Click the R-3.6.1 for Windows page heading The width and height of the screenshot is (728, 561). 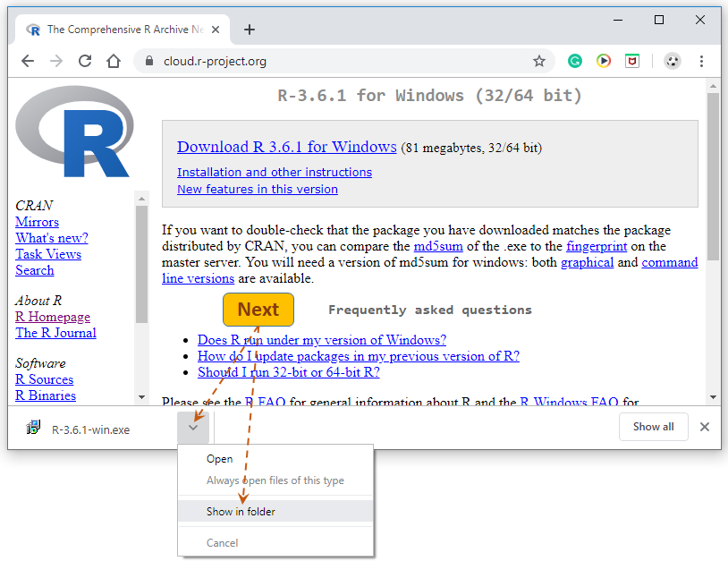click(x=429, y=96)
